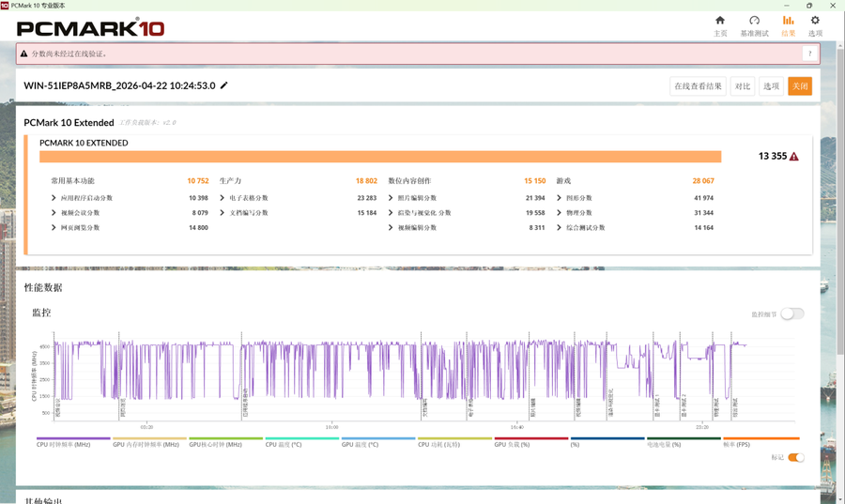This screenshot has height=504, width=845.
Task: Click result name WIN-51IEP8A5MRB_2026-04-22 10:24:53.0
Action: [119, 85]
